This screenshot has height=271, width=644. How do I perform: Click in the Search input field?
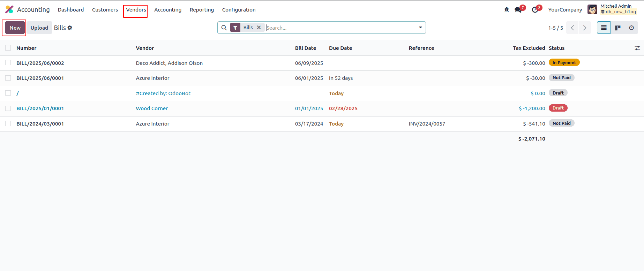tap(340, 28)
